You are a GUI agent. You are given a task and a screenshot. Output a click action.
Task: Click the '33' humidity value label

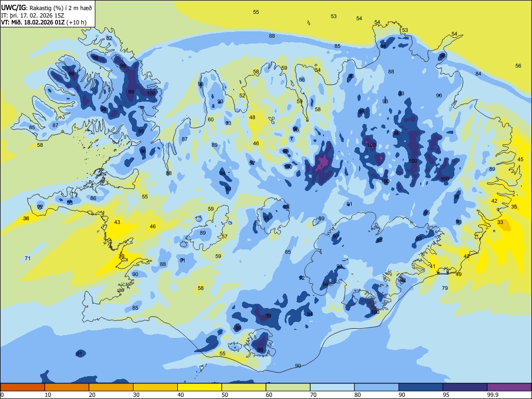pos(500,222)
